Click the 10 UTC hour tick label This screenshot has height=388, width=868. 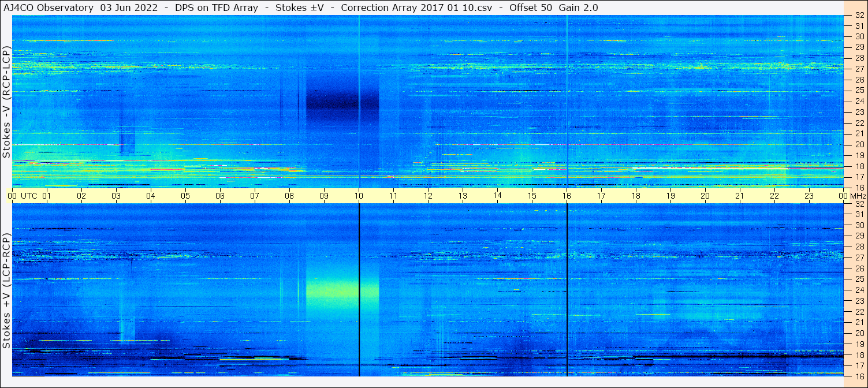click(359, 196)
